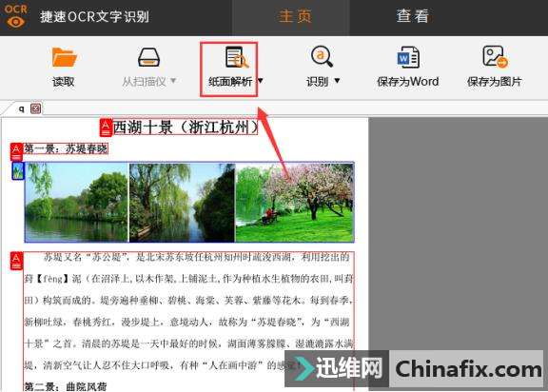Click the 读取 folder icon
The image size is (548, 392).
[64, 56]
